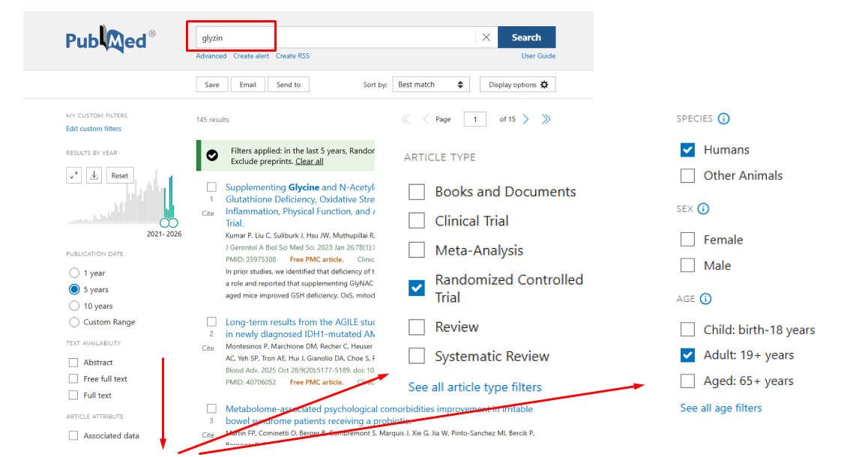This screenshot has width=868, height=457.
Task: Open the User Guide link
Action: [538, 56]
